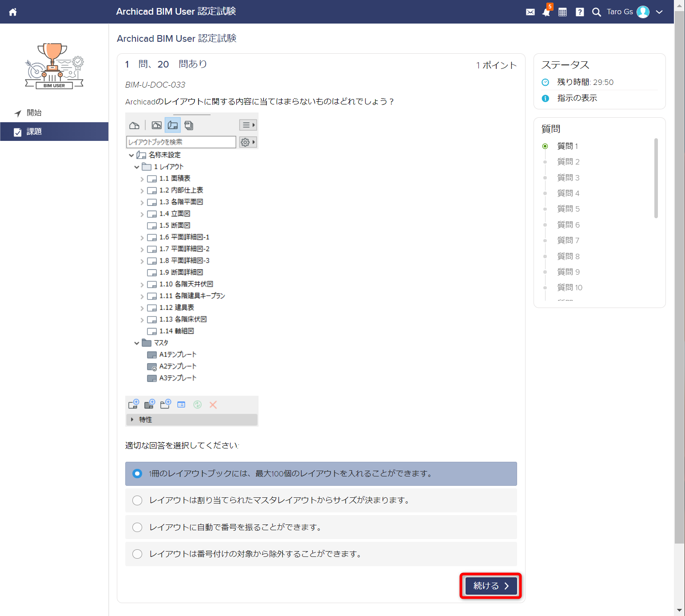Jump to 質問 3
This screenshot has height=616, width=685.
568,178
